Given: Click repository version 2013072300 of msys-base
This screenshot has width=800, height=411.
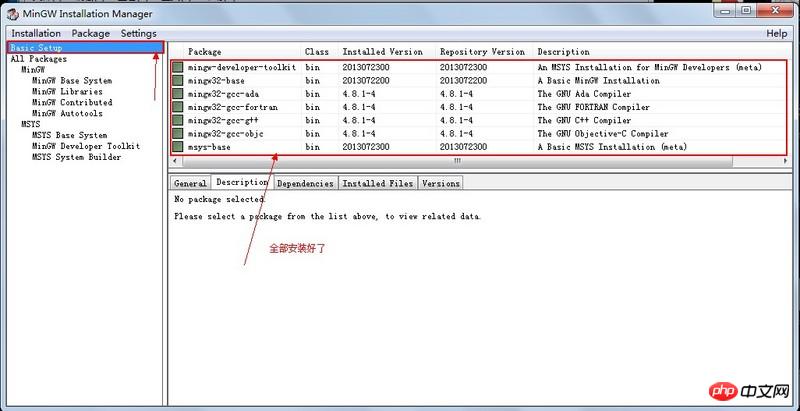Looking at the screenshot, I should pyautogui.click(x=463, y=147).
